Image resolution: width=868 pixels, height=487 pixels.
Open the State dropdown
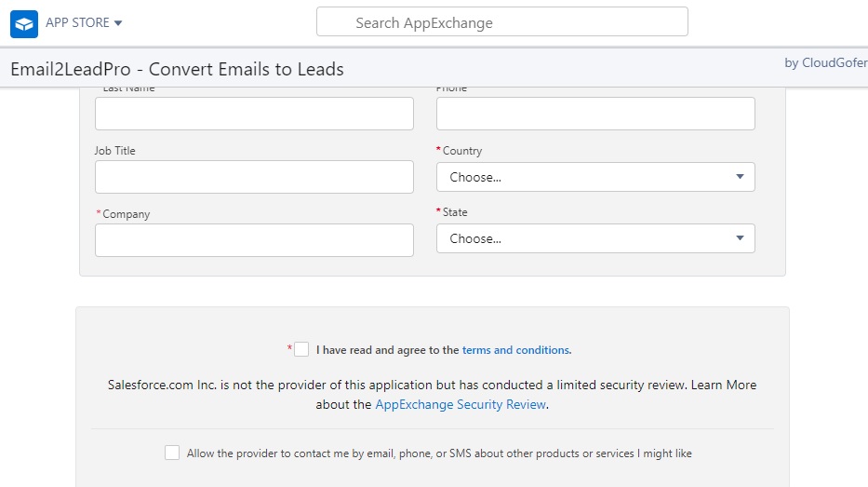(x=595, y=238)
